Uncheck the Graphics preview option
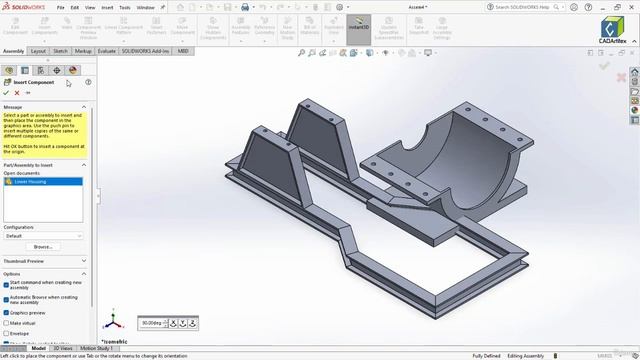This screenshot has width=640, height=360. tap(6, 313)
